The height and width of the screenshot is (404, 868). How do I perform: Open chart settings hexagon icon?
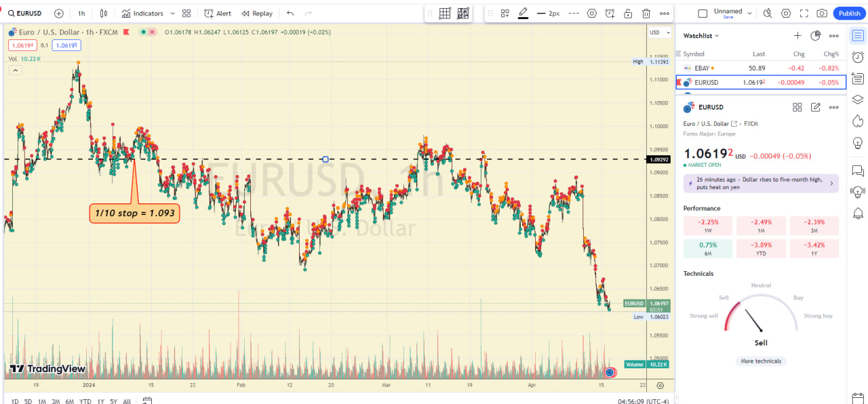point(786,14)
